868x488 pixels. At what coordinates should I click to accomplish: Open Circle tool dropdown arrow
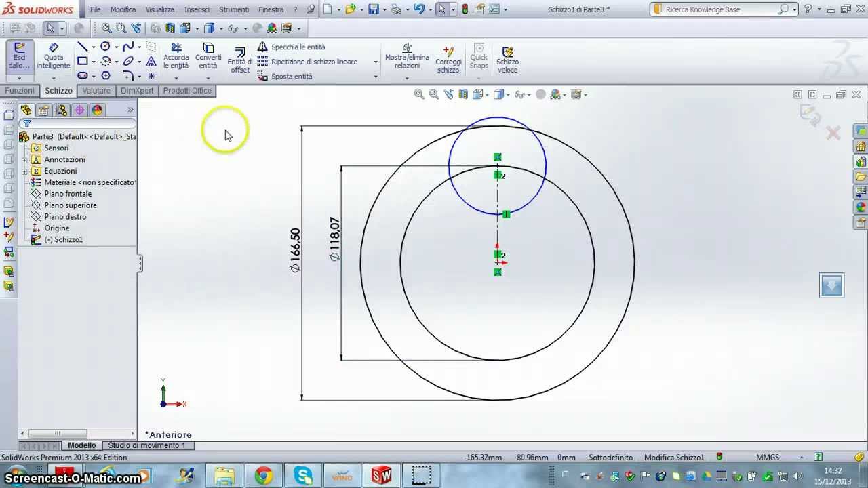click(116, 47)
